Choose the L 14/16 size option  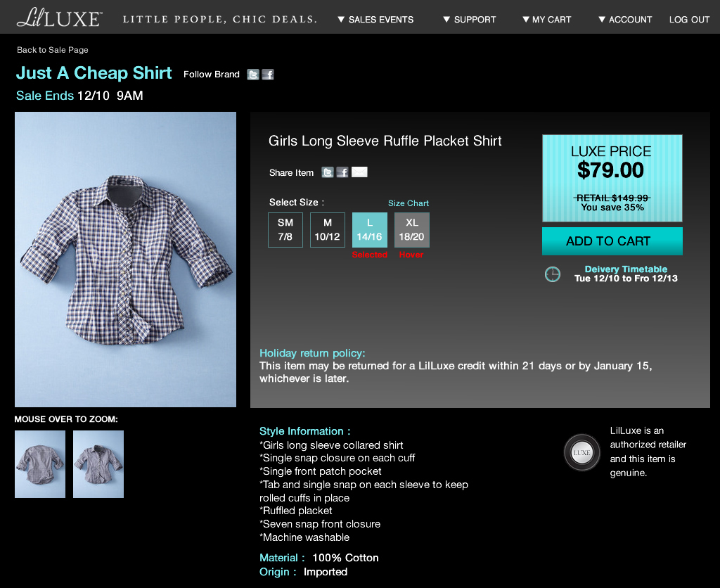click(x=370, y=230)
